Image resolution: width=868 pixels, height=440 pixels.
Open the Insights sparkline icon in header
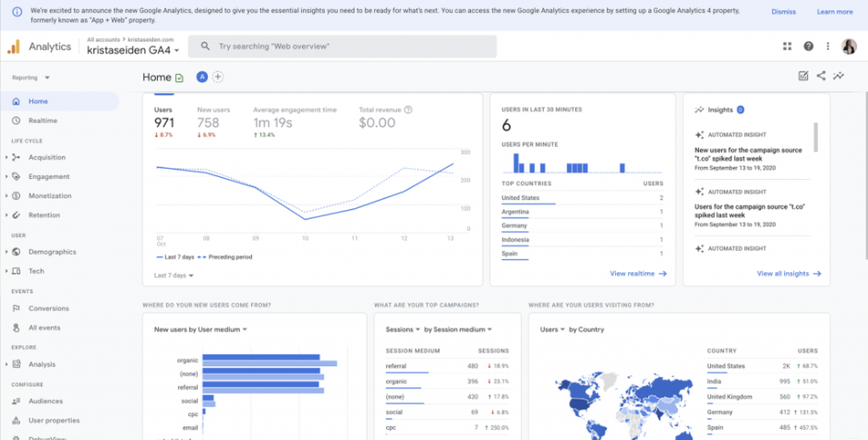point(838,76)
